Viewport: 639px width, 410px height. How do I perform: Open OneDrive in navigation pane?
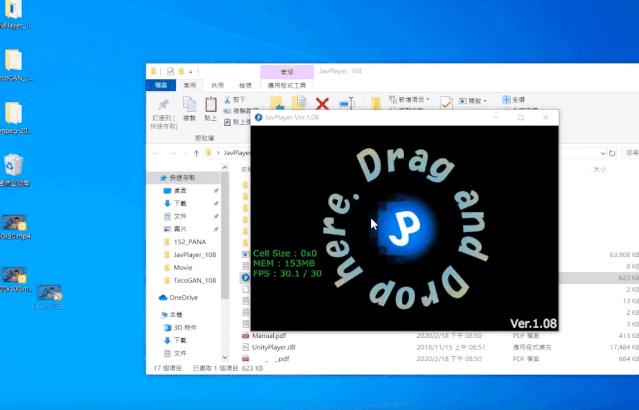pos(178,298)
